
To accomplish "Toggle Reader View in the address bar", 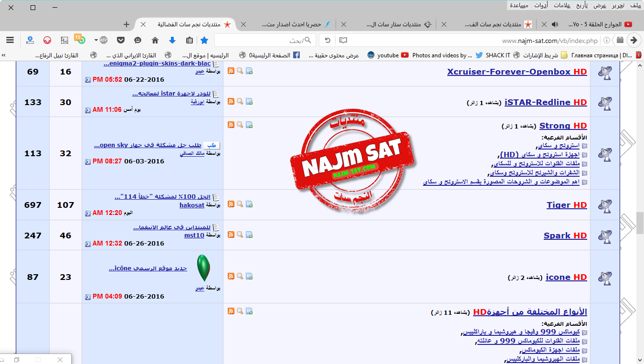I will point(343,40).
